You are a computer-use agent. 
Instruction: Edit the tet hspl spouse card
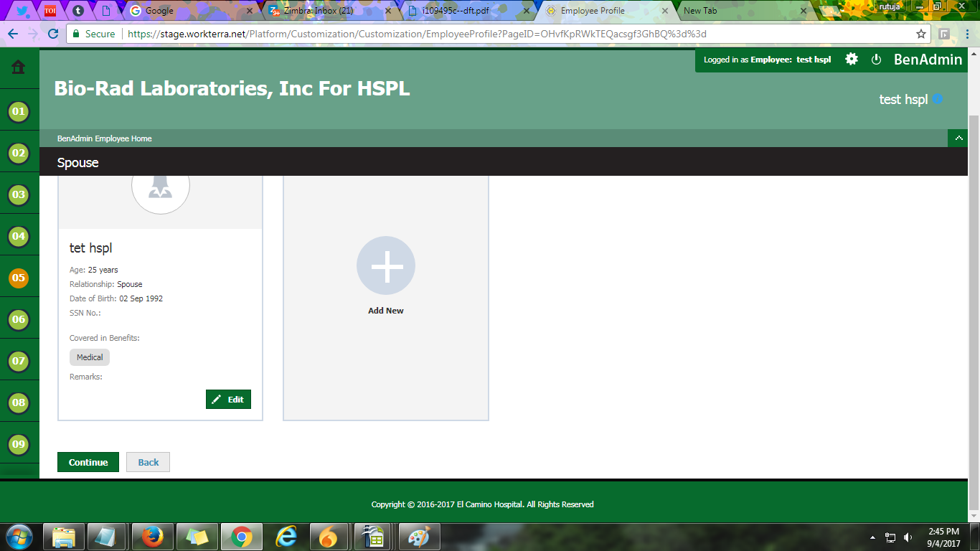[228, 400]
